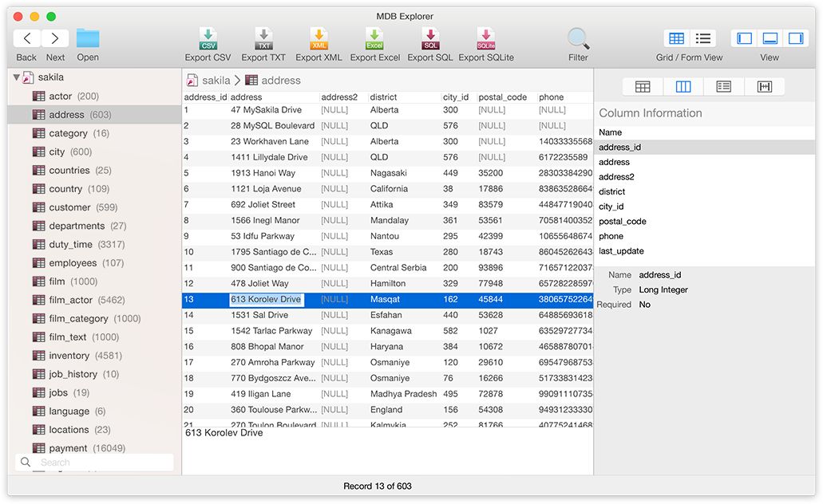Screen dimensions: 823x504
Task: Select the Column Information tab in inspector
Action: (x=683, y=87)
